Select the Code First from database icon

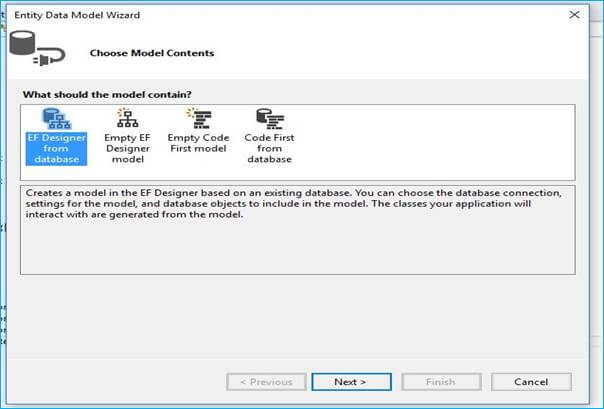(x=268, y=119)
